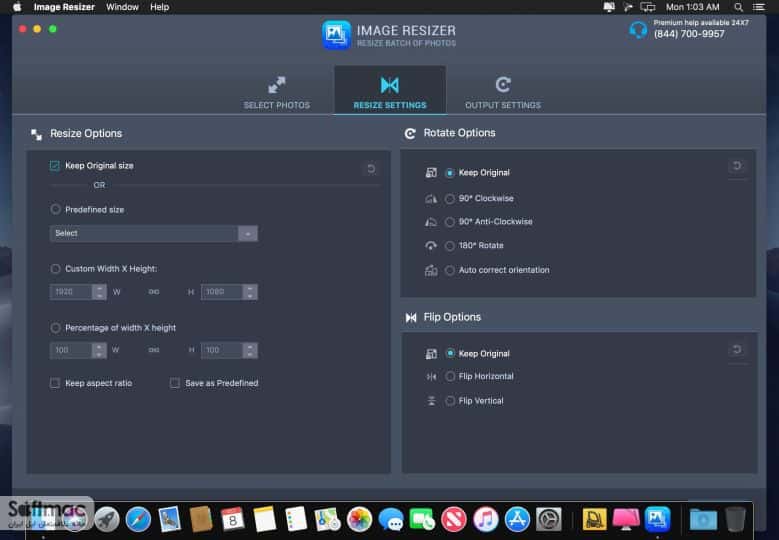Click the 180° Rotate icon
This screenshot has width=779, height=540.
click(x=431, y=245)
